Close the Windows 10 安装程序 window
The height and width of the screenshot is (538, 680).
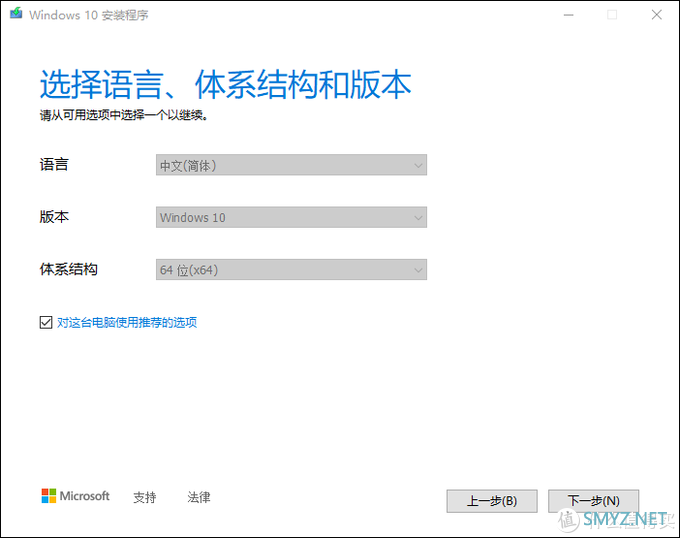pyautogui.click(x=657, y=15)
